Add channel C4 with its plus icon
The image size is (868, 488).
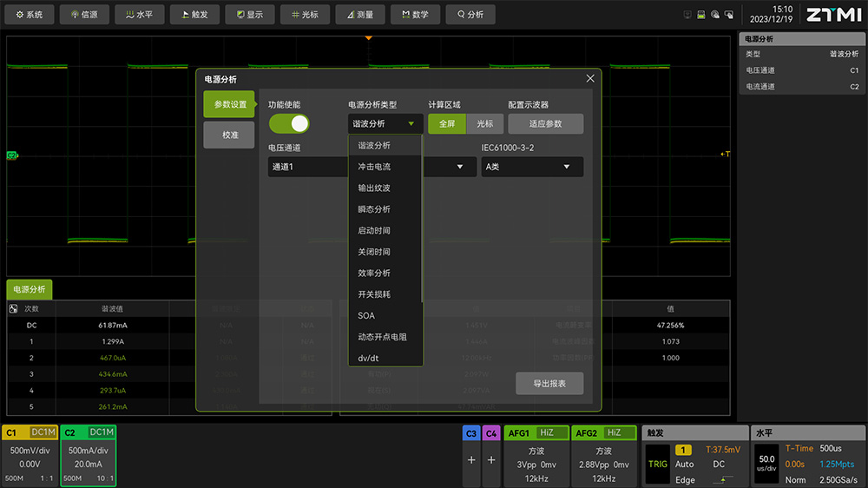(x=491, y=459)
